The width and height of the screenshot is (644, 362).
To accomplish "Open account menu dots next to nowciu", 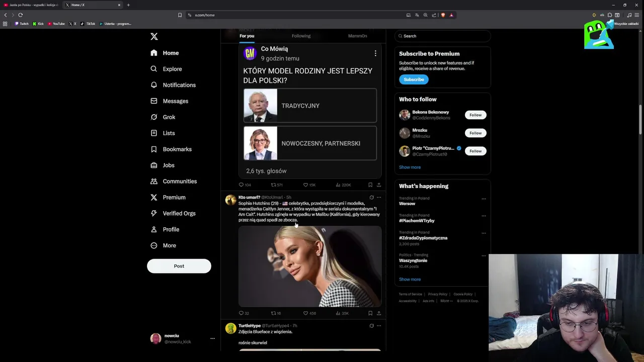I will [x=212, y=338].
